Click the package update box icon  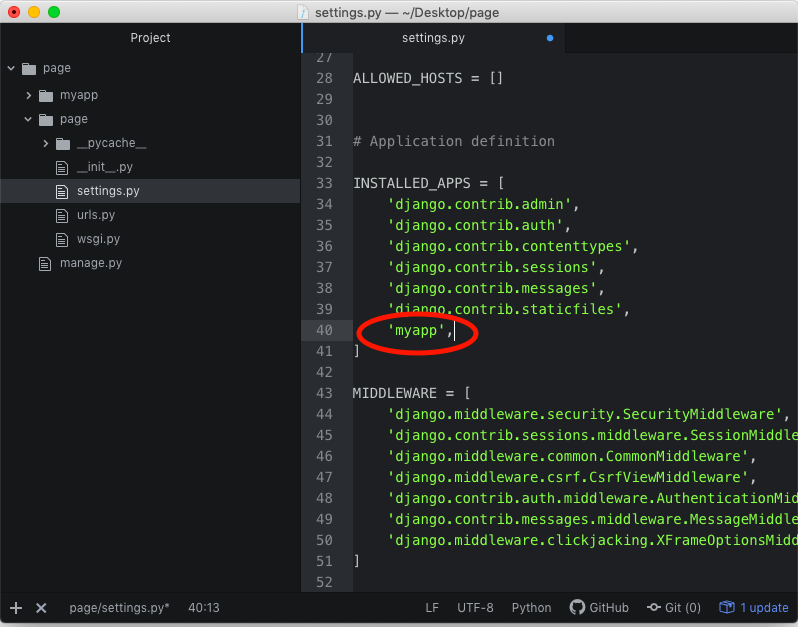[727, 607]
